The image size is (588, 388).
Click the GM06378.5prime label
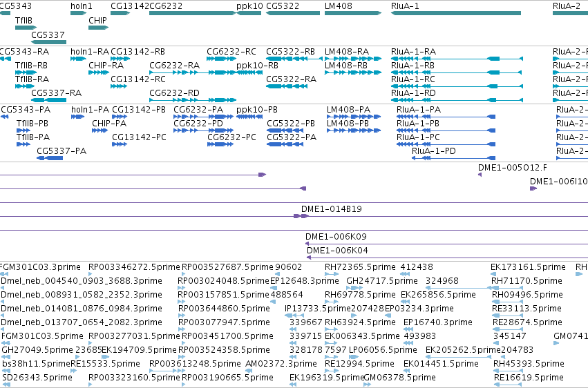[x=400, y=378]
